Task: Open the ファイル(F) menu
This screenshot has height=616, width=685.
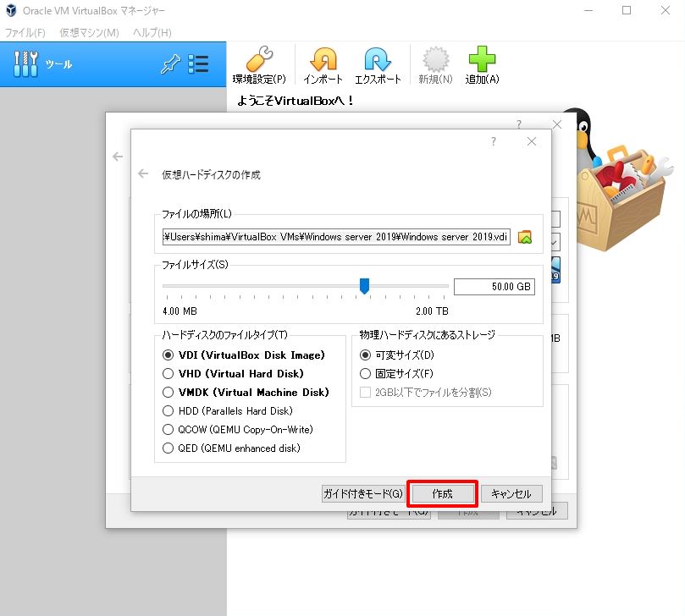Action: pyautogui.click(x=25, y=33)
